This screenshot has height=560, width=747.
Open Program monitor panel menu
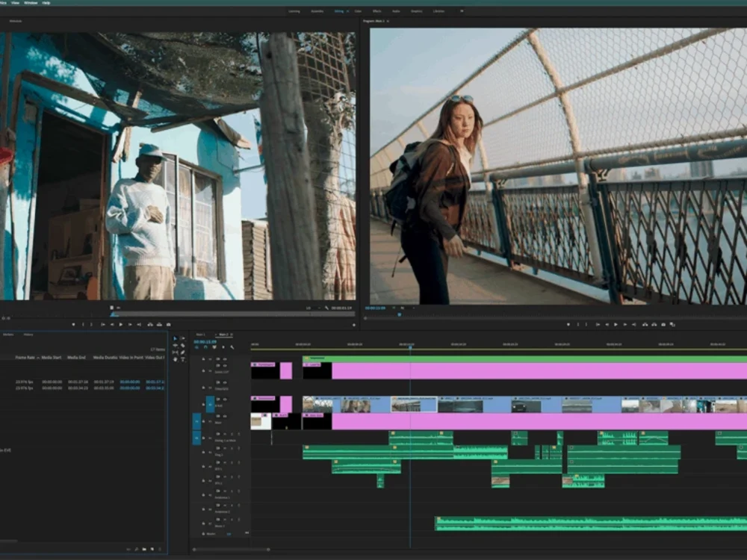tap(388, 21)
